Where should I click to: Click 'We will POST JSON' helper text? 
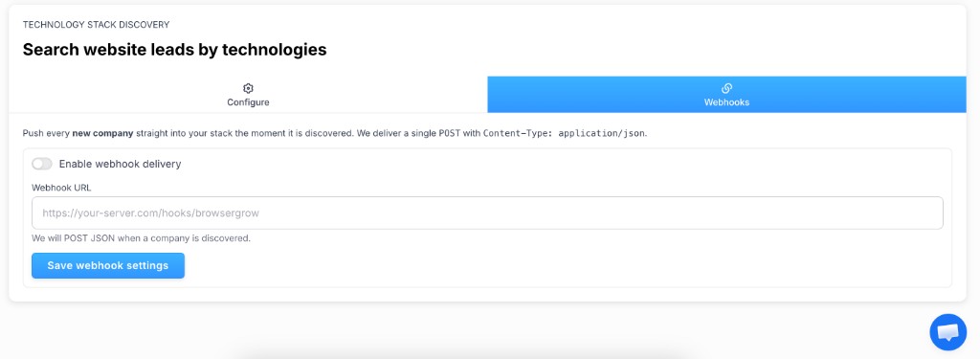142,238
